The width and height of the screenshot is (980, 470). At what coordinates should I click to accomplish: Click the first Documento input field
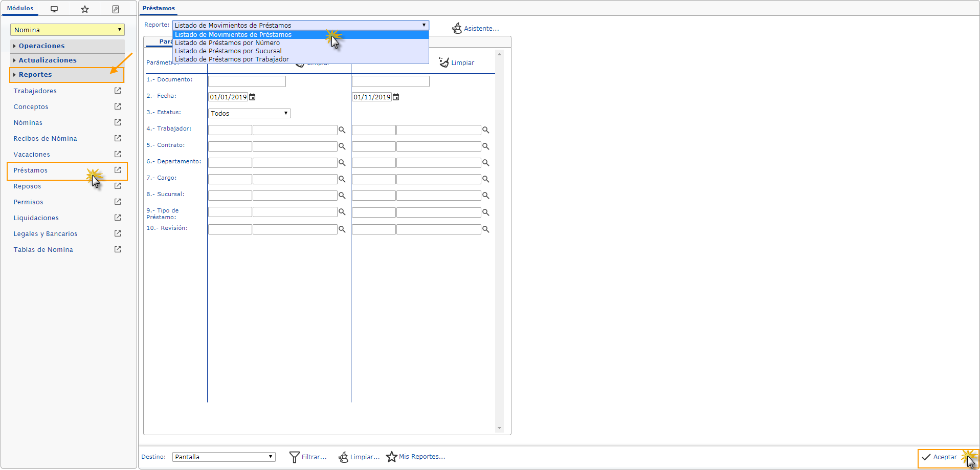[247, 81]
